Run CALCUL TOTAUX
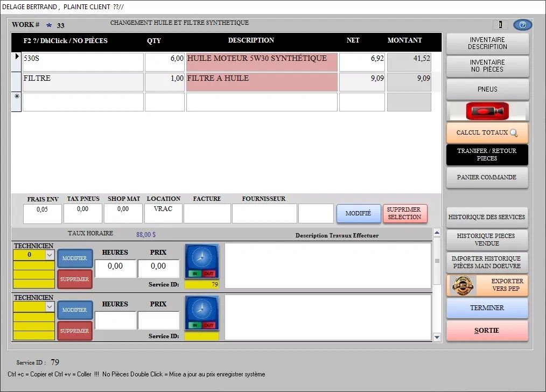Image resolution: width=546 pixels, height=392 pixels. [487, 132]
